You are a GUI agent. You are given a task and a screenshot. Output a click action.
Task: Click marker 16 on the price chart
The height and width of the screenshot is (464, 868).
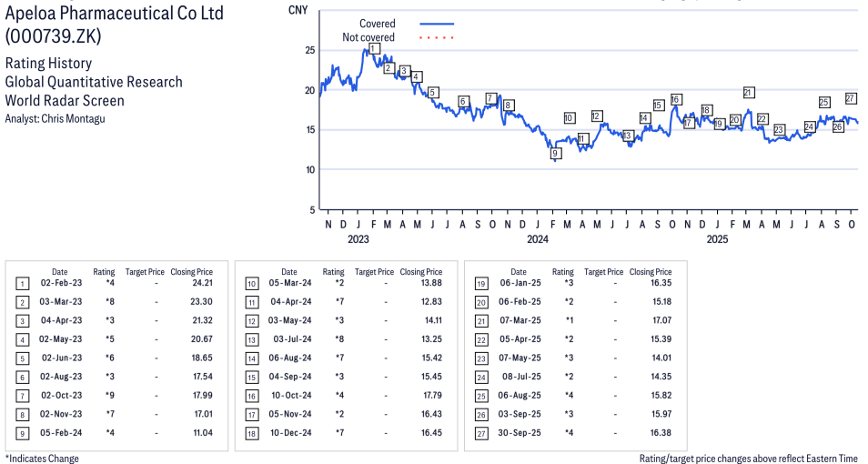[675, 99]
